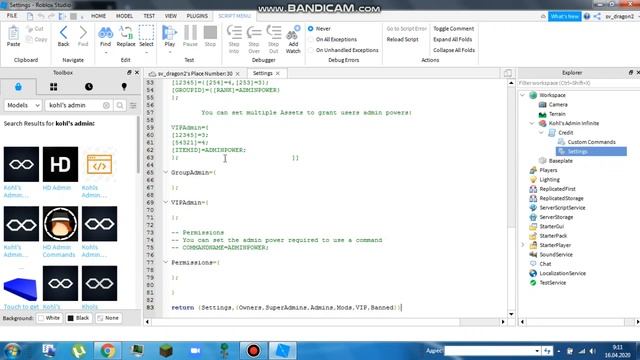Click Toggle Comment action
The width and height of the screenshot is (640, 360).
pos(453,29)
